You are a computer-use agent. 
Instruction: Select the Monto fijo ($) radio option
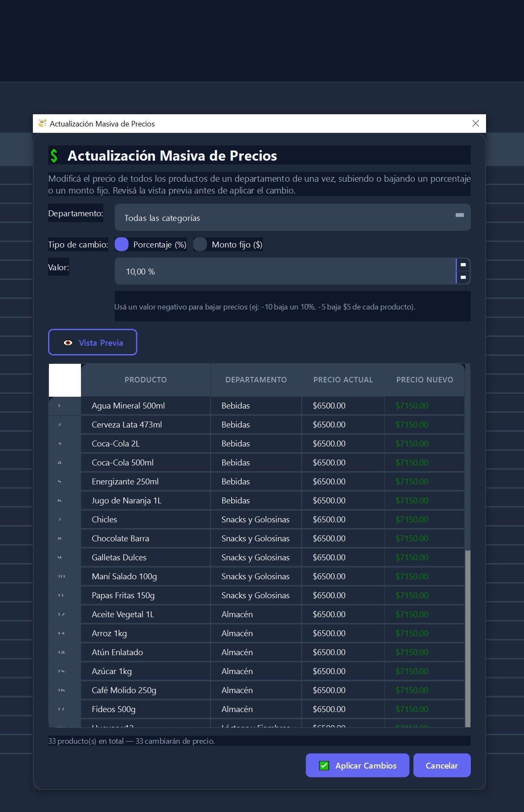point(228,245)
